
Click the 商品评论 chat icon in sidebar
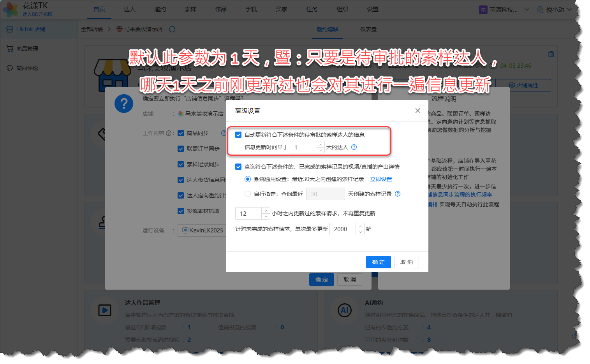(10, 68)
